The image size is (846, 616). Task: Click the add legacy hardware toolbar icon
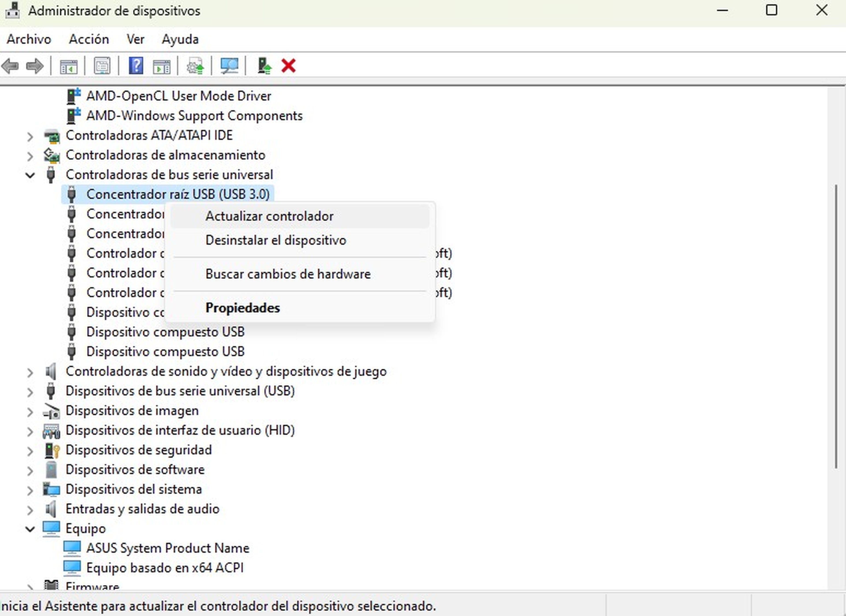[x=264, y=66]
